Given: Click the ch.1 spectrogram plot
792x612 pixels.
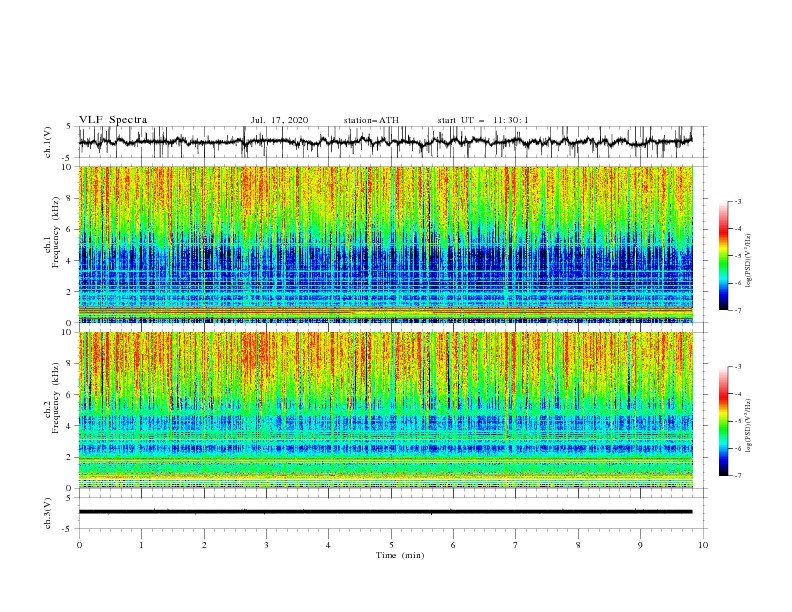Looking at the screenshot, I should tap(385, 244).
